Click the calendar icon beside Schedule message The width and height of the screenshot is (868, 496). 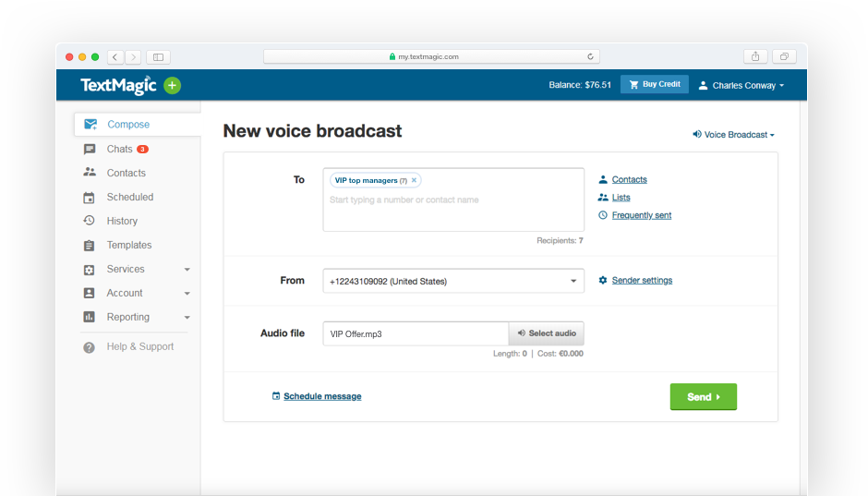pos(276,396)
